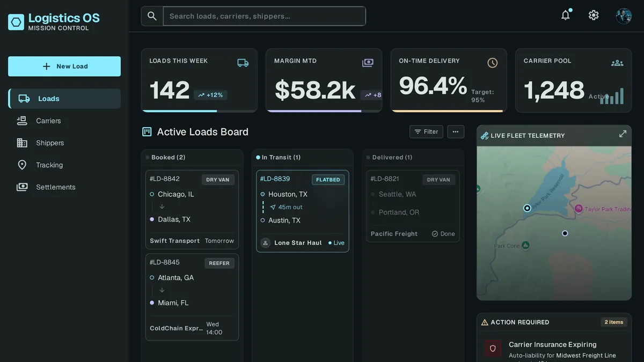Select the dark fleet marker on map

[565, 233]
